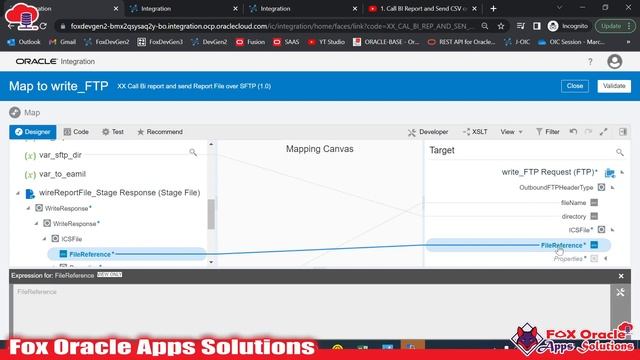640x360 pixels.
Task: Open the browser side panel icon
Action: click(x=536, y=26)
